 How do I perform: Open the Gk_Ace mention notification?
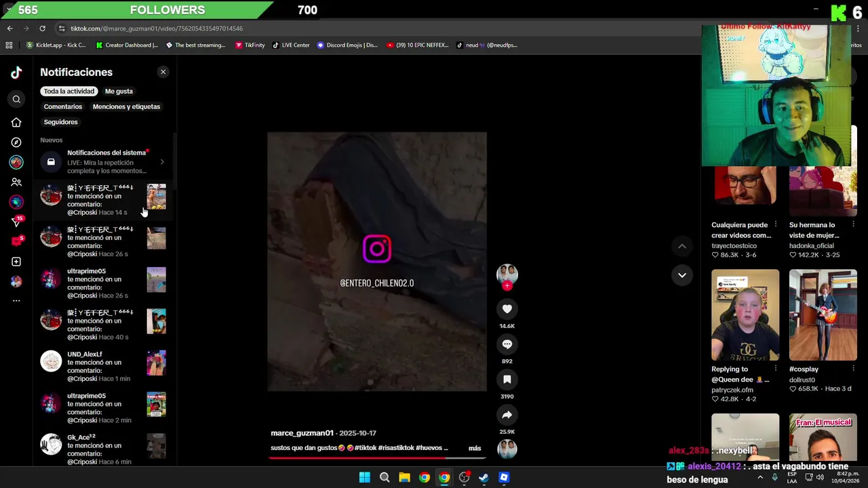click(103, 449)
